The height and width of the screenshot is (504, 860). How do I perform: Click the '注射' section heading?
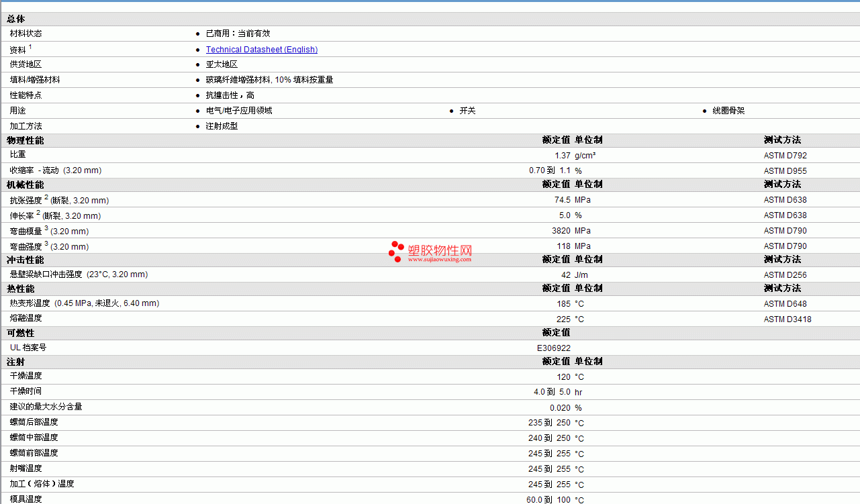point(16,362)
